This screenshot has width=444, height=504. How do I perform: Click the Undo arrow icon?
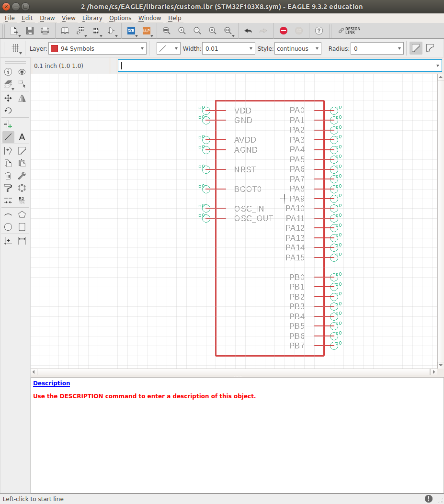248,31
